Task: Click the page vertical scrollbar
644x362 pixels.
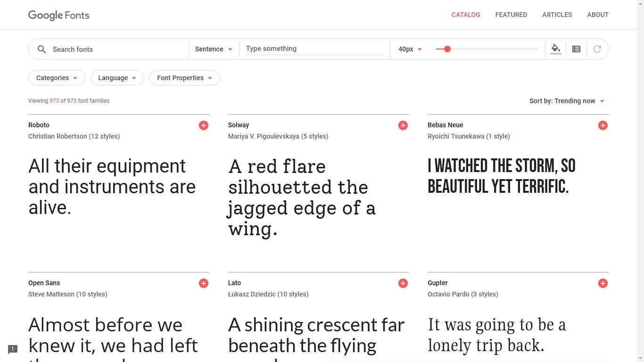Action: click(640, 181)
